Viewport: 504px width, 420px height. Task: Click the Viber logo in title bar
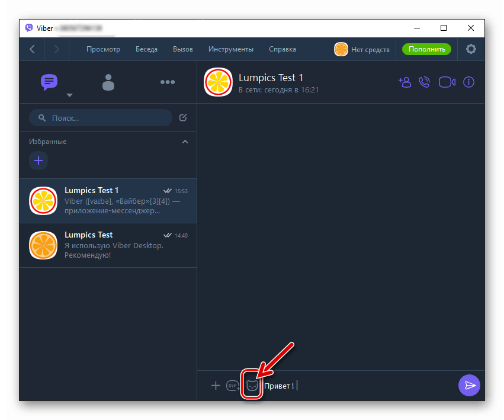point(29,28)
